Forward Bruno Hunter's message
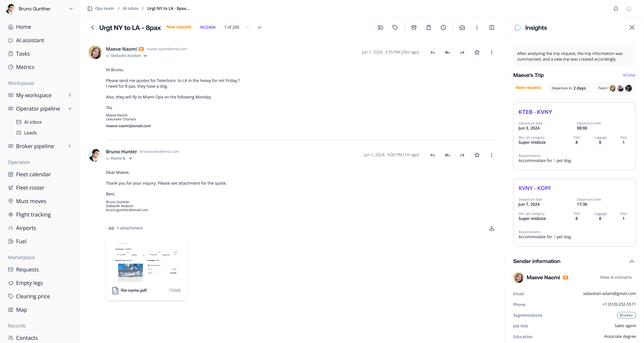Screen dimensions: 644x343 click(462, 155)
